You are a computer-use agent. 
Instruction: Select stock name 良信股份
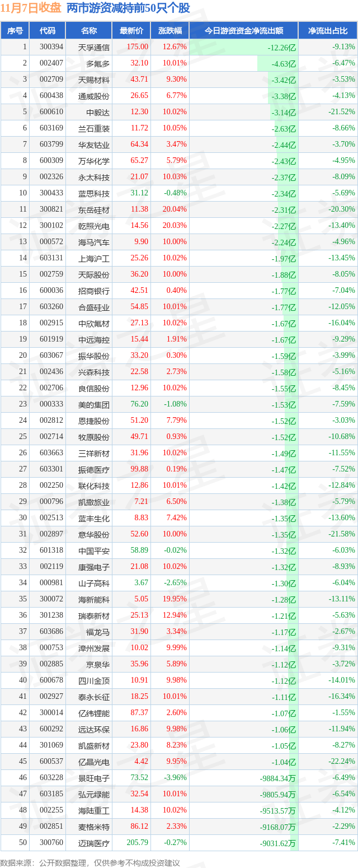94,388
